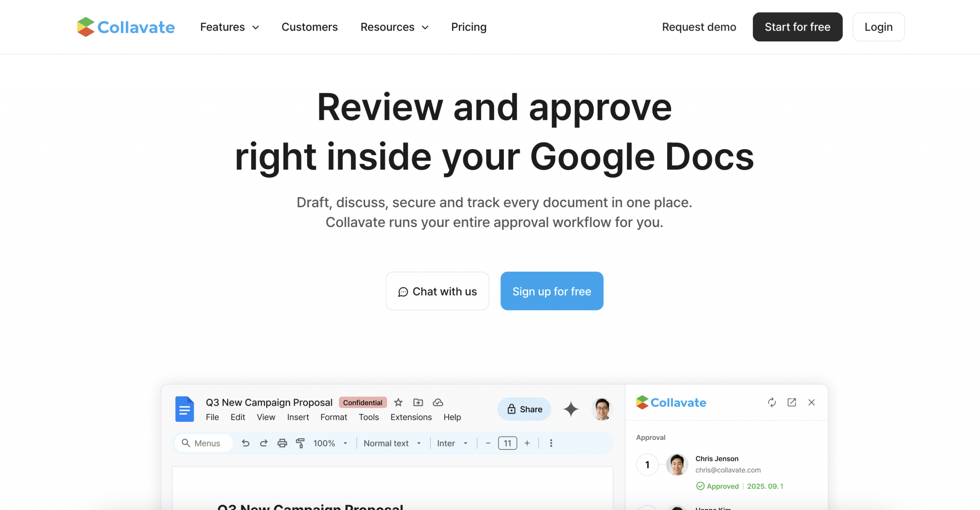Click the 2025. 09. 1 approval date
Image resolution: width=980 pixels, height=510 pixels.
765,486
